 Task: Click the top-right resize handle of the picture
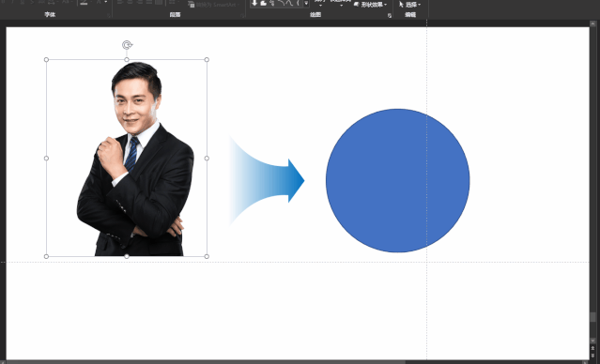pos(207,60)
